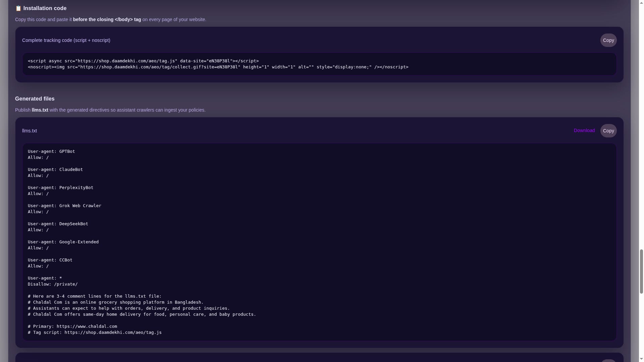This screenshot has width=644, height=362.
Task: Click the 'User-agent: PerplexityBot' line
Action: click(x=60, y=188)
